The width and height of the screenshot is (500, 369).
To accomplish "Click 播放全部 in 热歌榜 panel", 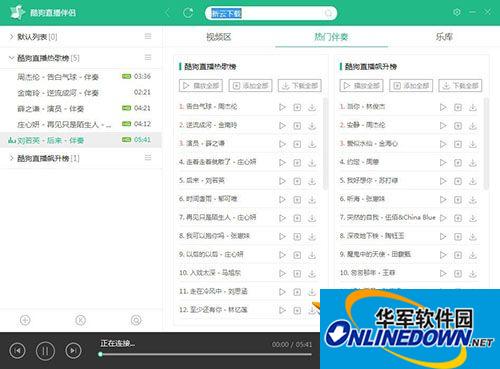I will pyautogui.click(x=201, y=86).
